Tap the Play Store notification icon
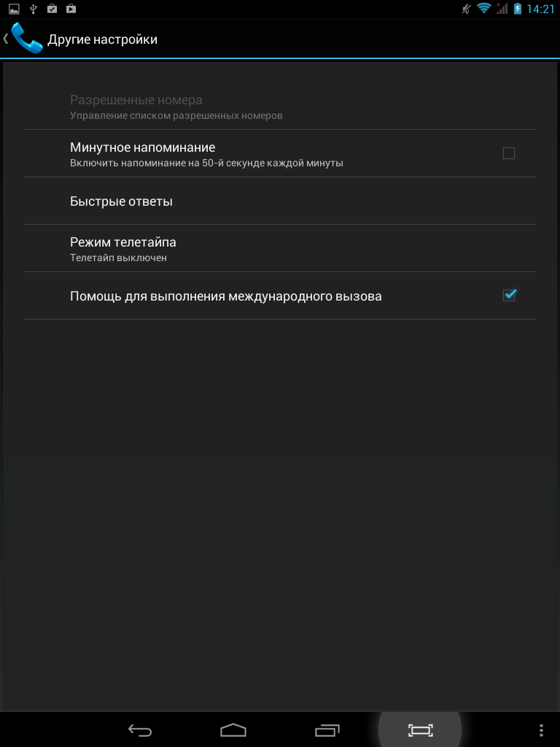Image resolution: width=560 pixels, height=747 pixels. pos(71,9)
